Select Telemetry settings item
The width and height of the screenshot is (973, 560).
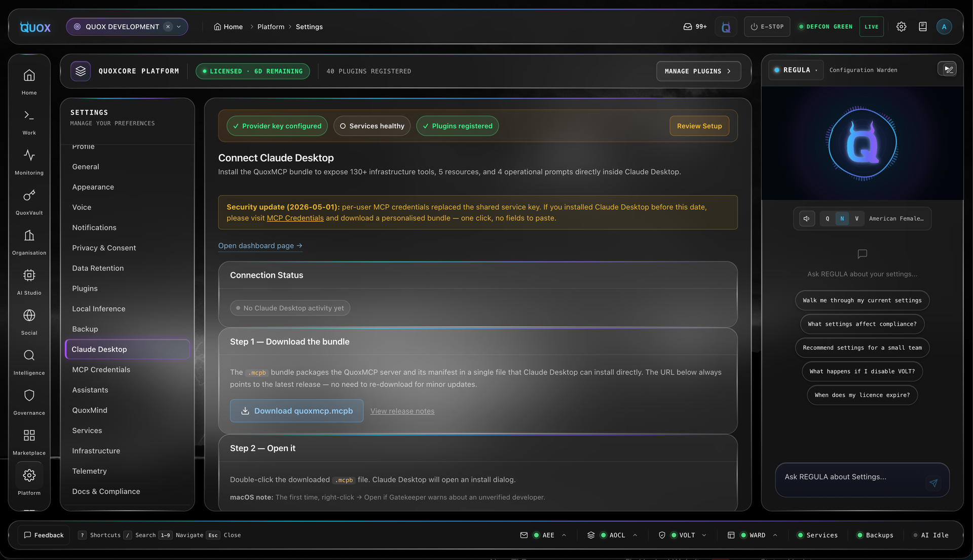point(127,471)
